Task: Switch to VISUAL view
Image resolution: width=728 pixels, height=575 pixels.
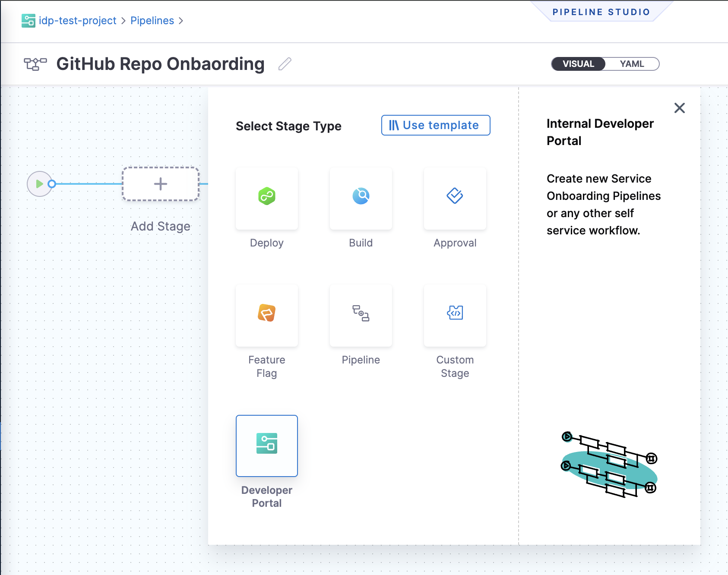Action: 578,64
